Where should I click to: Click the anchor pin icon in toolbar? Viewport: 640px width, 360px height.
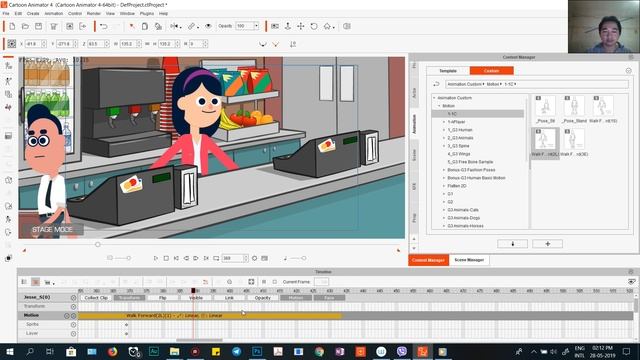coord(288,26)
